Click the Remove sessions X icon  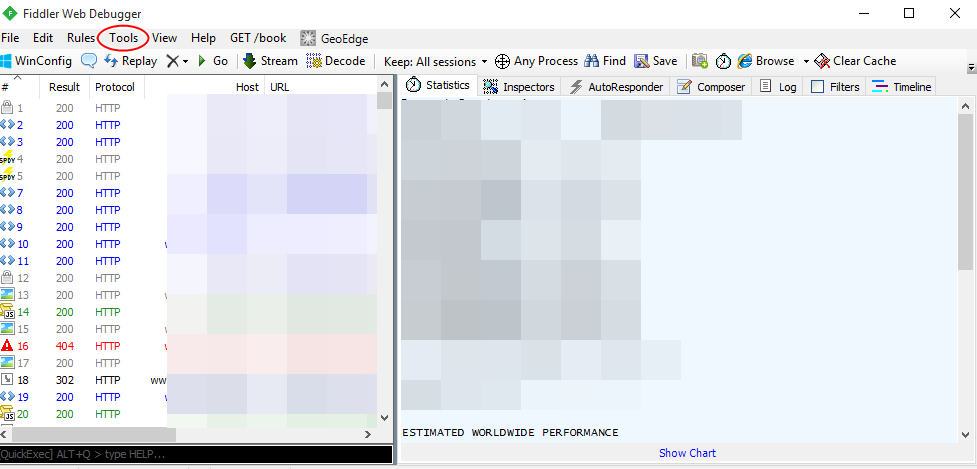tap(172, 61)
